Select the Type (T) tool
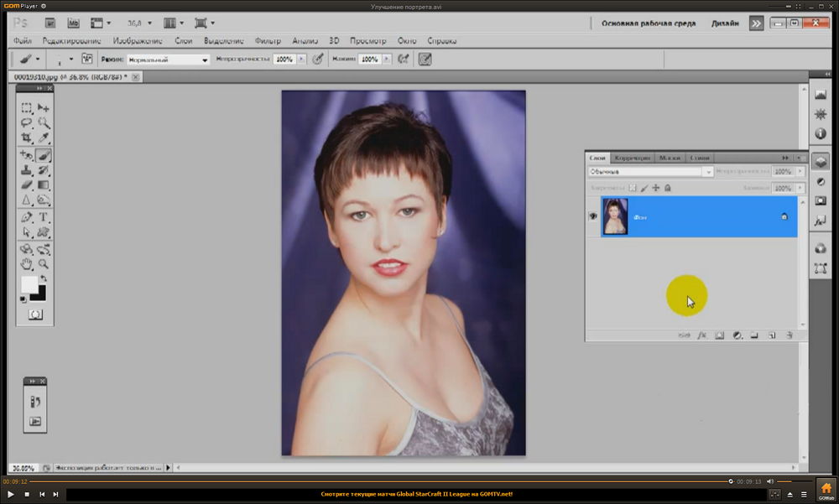The image size is (839, 504). click(x=44, y=217)
